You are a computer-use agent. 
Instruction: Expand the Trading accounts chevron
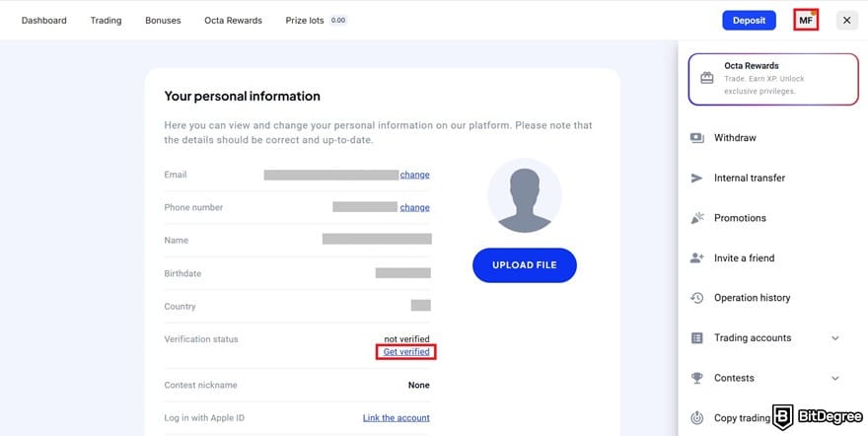coord(835,338)
